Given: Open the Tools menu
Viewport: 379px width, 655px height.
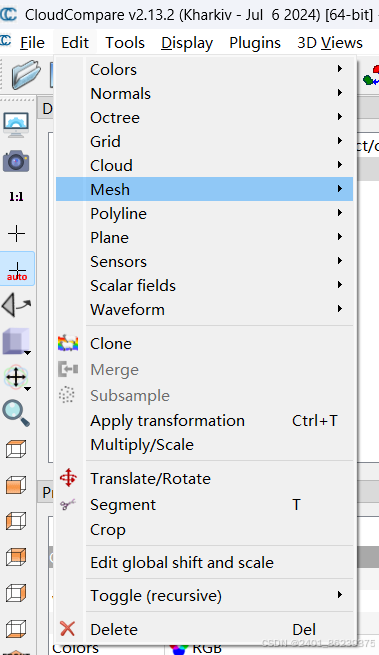Looking at the screenshot, I should 125,43.
